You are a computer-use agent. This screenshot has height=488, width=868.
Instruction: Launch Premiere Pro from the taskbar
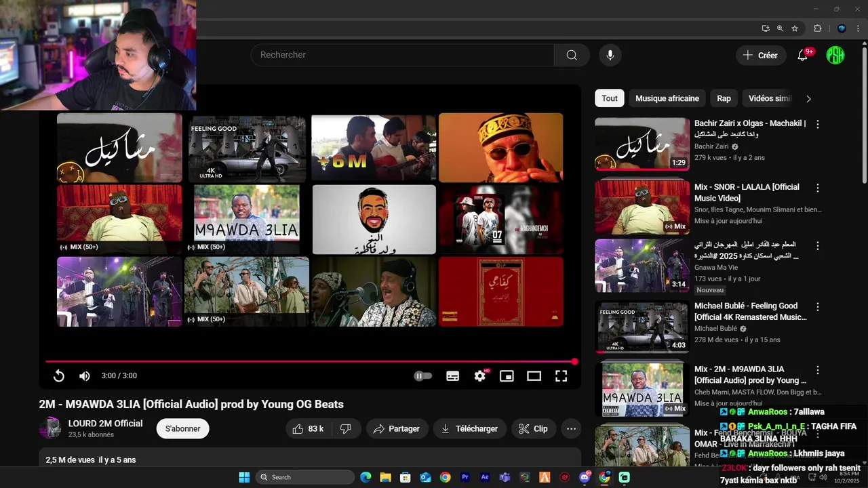point(465,477)
